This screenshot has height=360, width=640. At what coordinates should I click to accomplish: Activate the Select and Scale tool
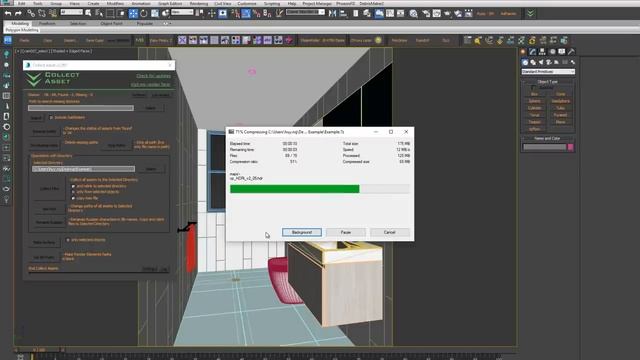pos(155,13)
